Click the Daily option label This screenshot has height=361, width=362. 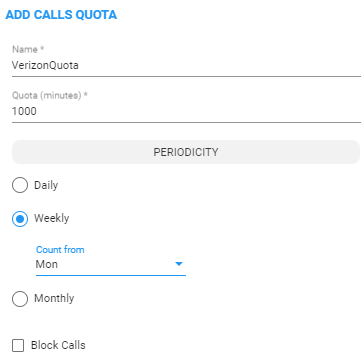[46, 185]
